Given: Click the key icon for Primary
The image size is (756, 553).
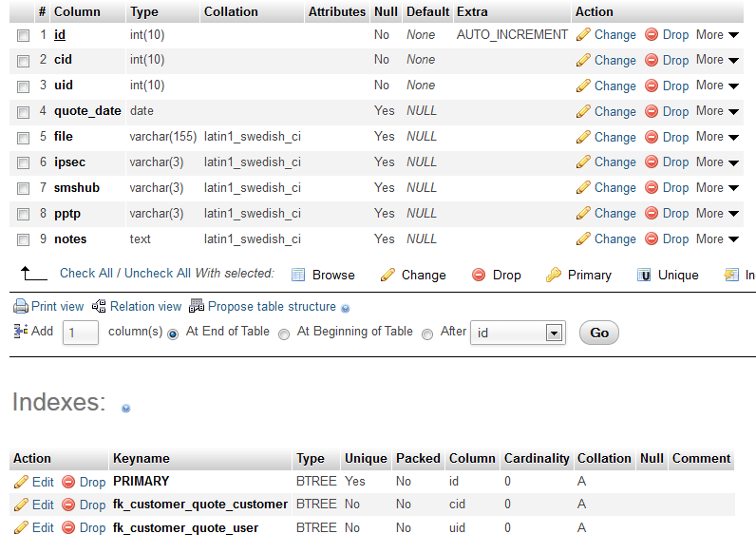Looking at the screenshot, I should 554,275.
